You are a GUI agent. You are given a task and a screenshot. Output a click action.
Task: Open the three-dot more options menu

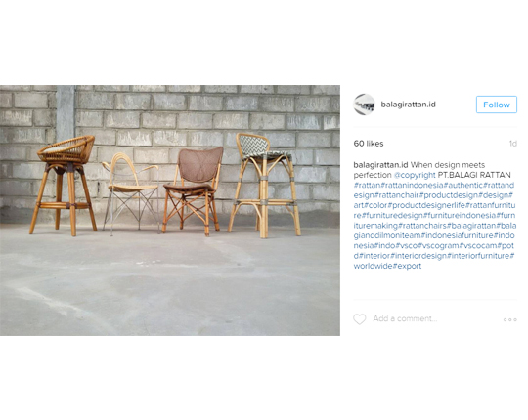[x=509, y=319]
